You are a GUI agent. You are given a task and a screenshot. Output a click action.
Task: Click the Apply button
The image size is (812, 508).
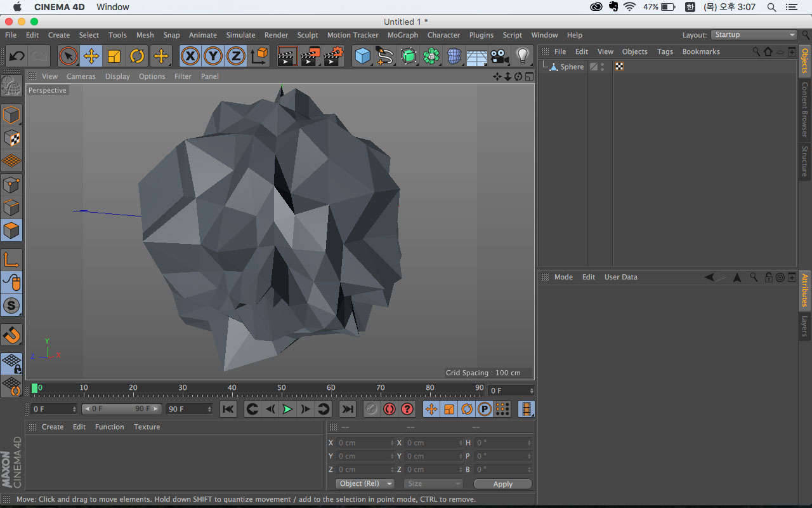click(x=502, y=484)
